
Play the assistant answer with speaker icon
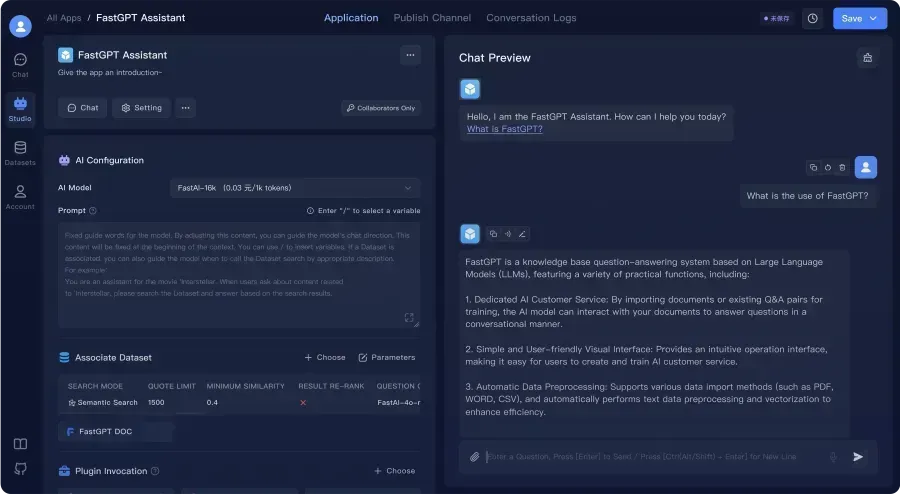[x=507, y=234]
